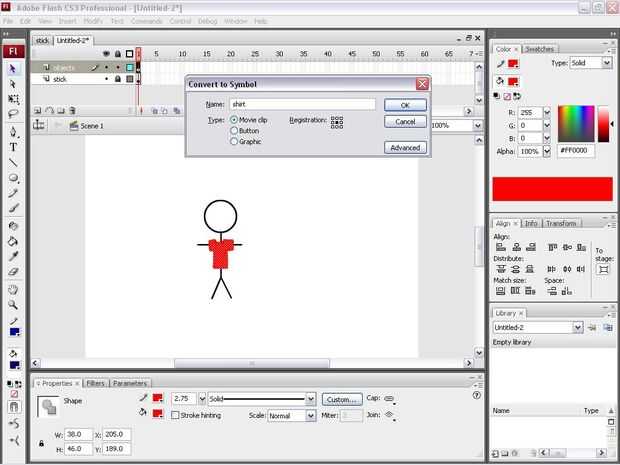620x465 pixels.
Task: Click To stage icon in Align panel
Action: pos(603,270)
